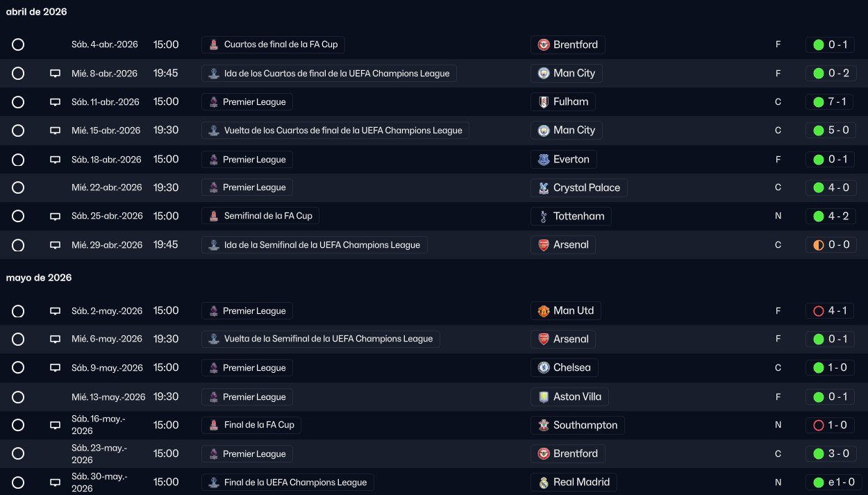Image resolution: width=868 pixels, height=495 pixels.
Task: Click the TV icon beside the 30-may Real Madrid final
Action: pos(55,483)
